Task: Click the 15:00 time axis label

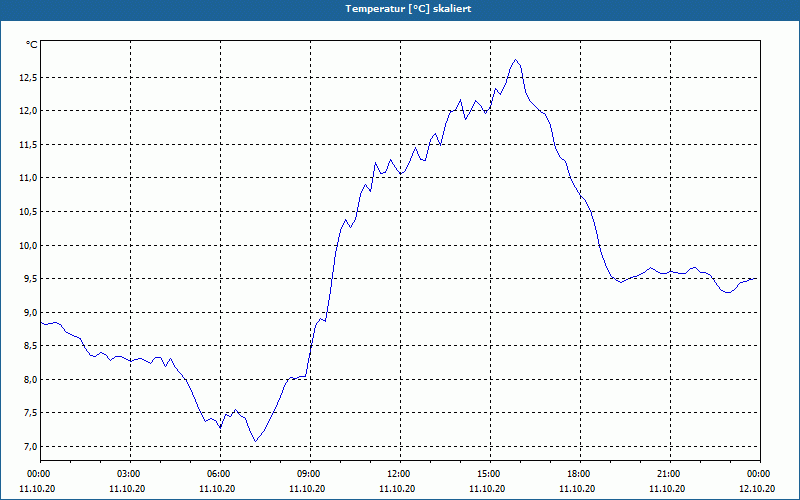Action: [491, 474]
